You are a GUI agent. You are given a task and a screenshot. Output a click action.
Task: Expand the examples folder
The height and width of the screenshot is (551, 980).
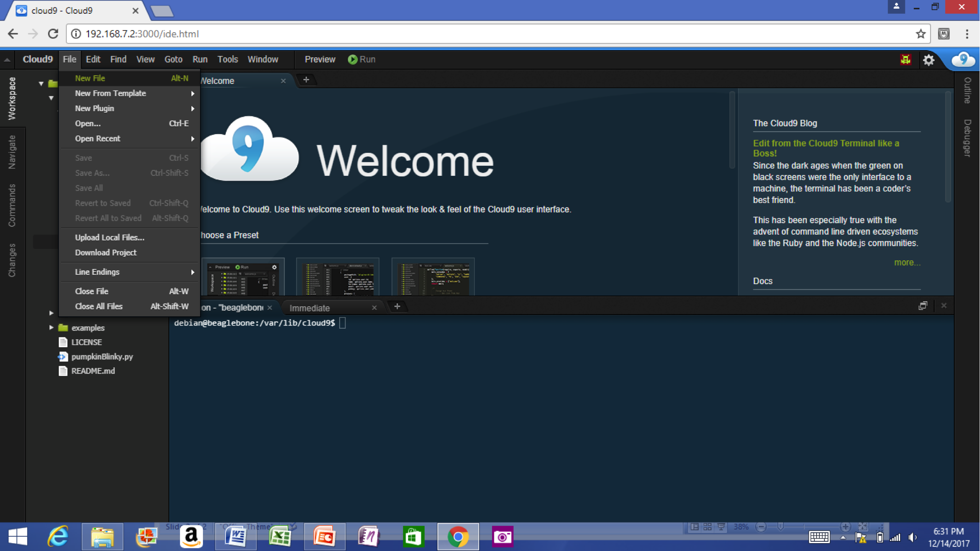pyautogui.click(x=51, y=328)
